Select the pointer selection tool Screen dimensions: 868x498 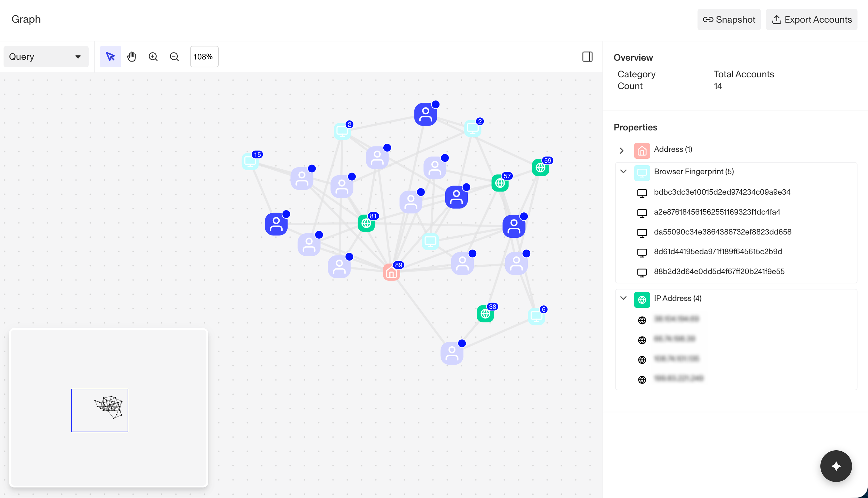110,56
